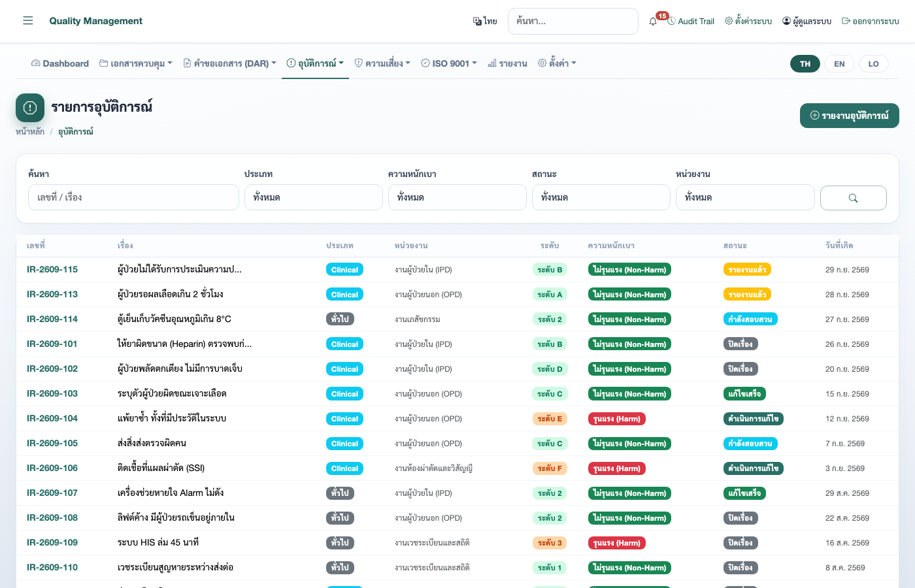915x588 pixels.
Task: Expand the ตั้งค่า nav menu
Action: [557, 63]
